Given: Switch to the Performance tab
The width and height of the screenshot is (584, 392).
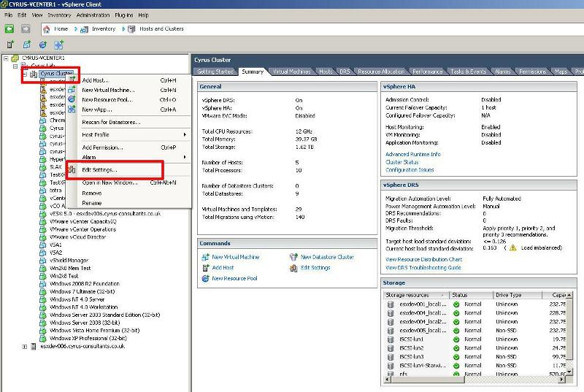Looking at the screenshot, I should click(427, 72).
